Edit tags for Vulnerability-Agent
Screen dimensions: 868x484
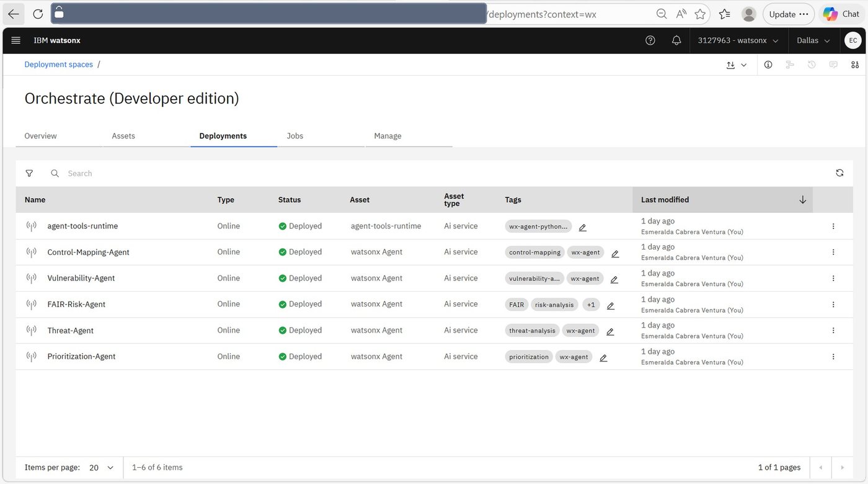click(614, 279)
